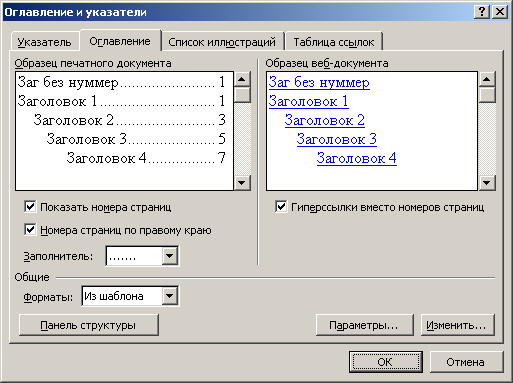This screenshot has height=383, width=513.
Task: Click the Заголовок 4 web link
Action: (357, 158)
